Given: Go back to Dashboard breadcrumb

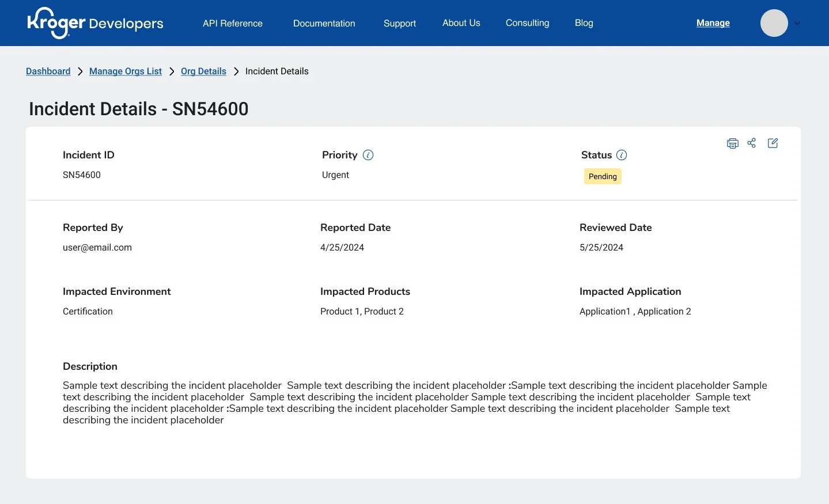Looking at the screenshot, I should [x=48, y=71].
